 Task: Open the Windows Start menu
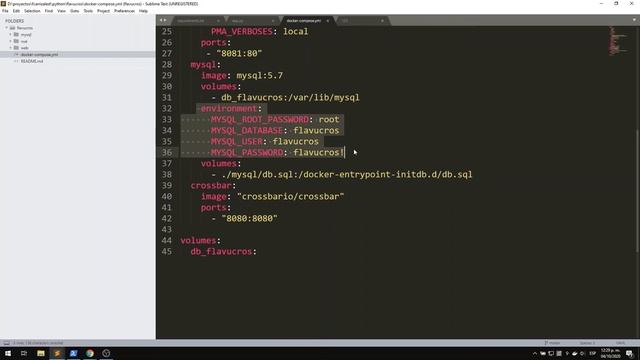pos(8,353)
